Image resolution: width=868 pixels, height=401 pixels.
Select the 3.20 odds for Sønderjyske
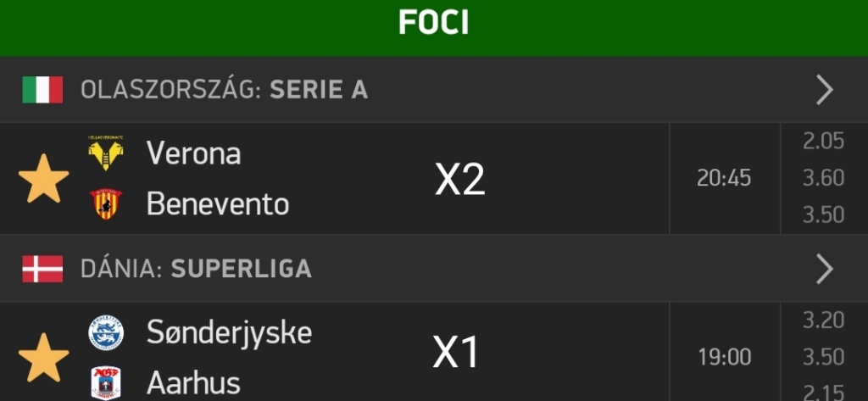click(823, 320)
